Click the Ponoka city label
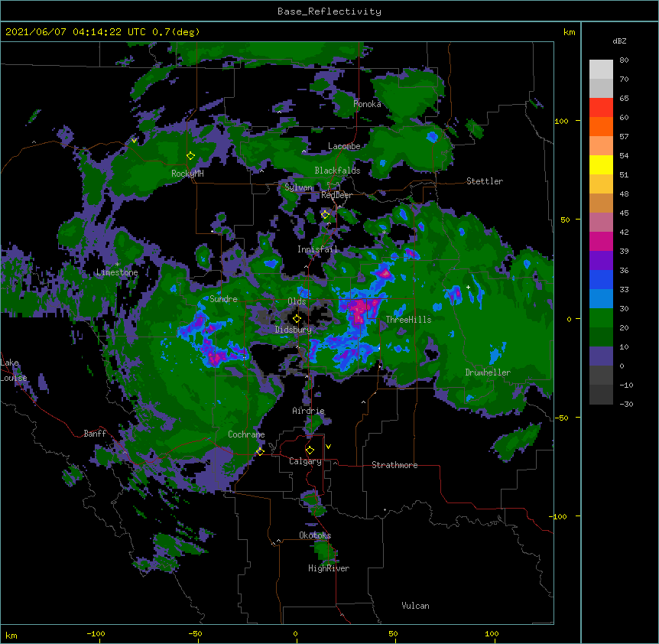This screenshot has height=644, width=659. pyautogui.click(x=367, y=104)
